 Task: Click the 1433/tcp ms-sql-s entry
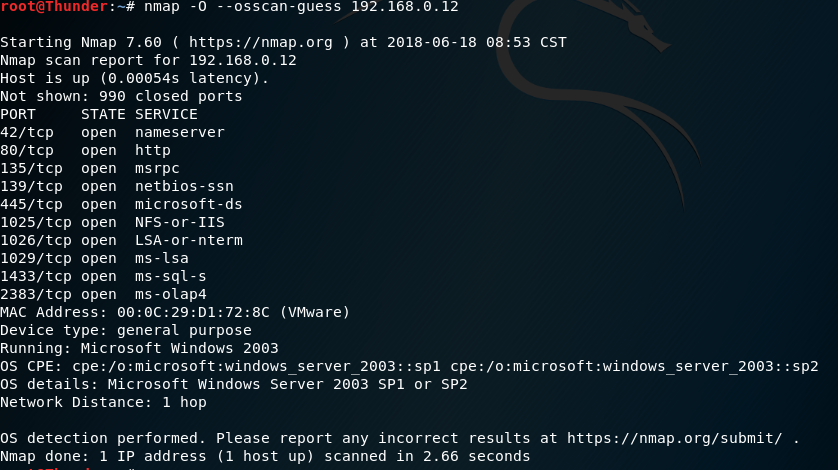103,276
